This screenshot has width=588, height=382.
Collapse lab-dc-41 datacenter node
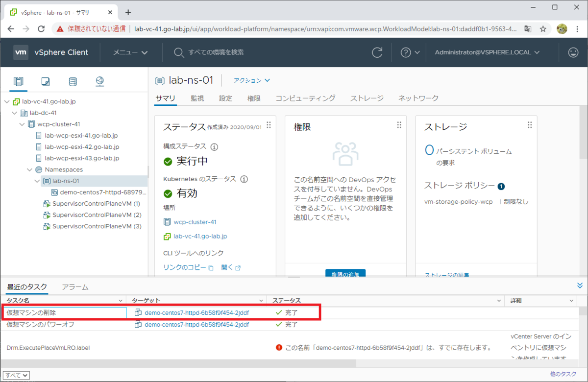pyautogui.click(x=14, y=113)
